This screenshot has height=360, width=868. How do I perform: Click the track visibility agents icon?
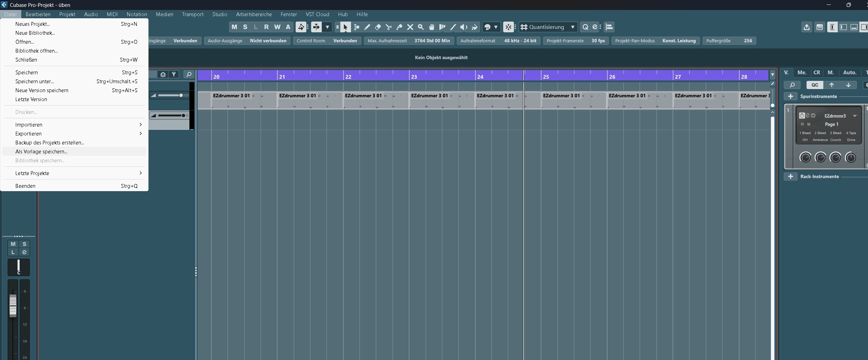coord(163,74)
